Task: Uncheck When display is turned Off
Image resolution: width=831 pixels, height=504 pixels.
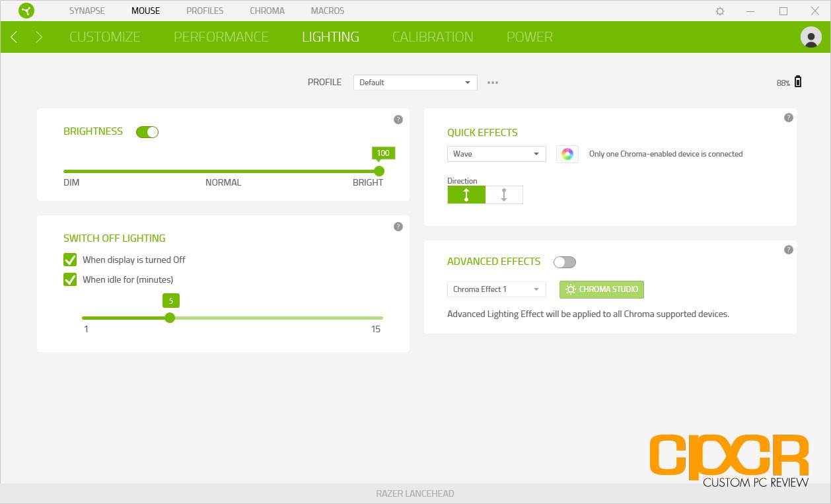Action: 70,260
